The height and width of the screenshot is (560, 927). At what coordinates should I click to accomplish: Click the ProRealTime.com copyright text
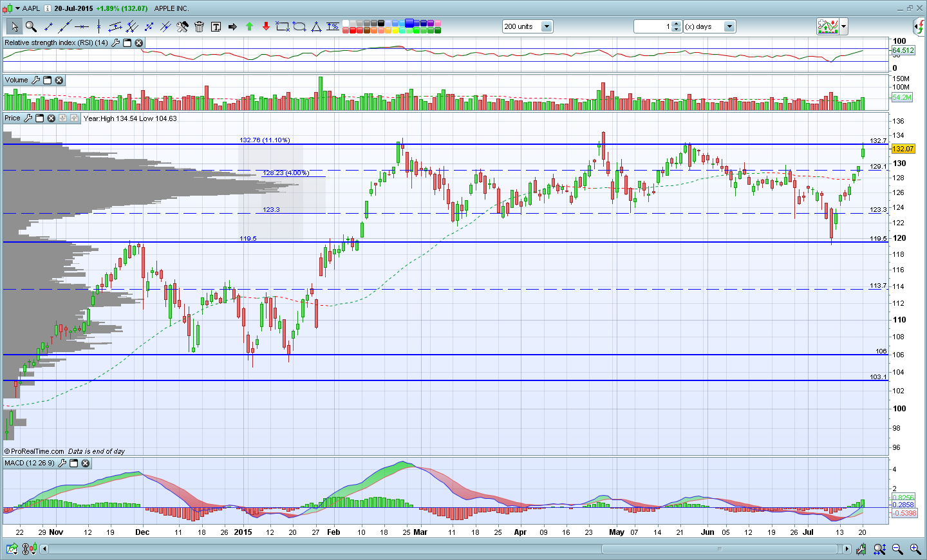pos(34,451)
